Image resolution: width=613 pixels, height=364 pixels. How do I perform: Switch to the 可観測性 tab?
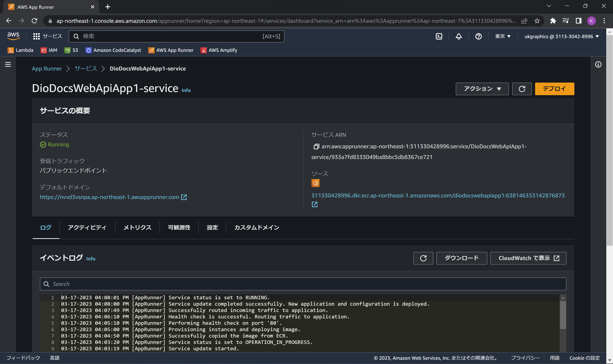(x=179, y=227)
